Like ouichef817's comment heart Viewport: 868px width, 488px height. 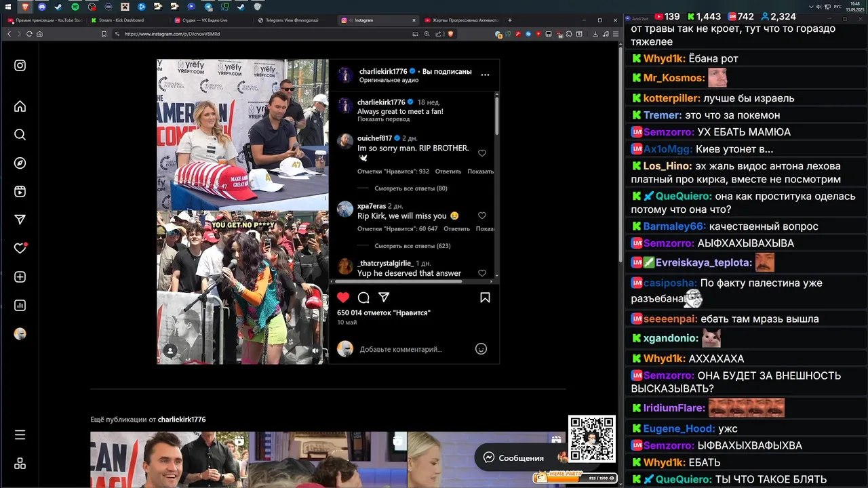[x=482, y=153]
